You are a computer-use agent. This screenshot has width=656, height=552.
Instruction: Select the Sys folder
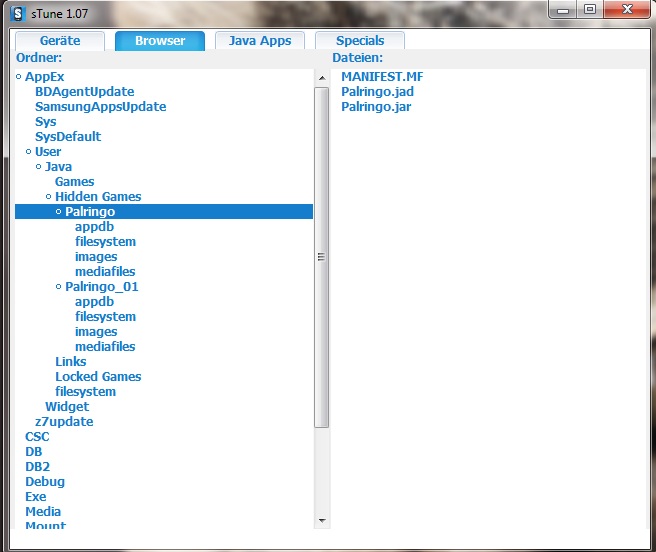46,122
